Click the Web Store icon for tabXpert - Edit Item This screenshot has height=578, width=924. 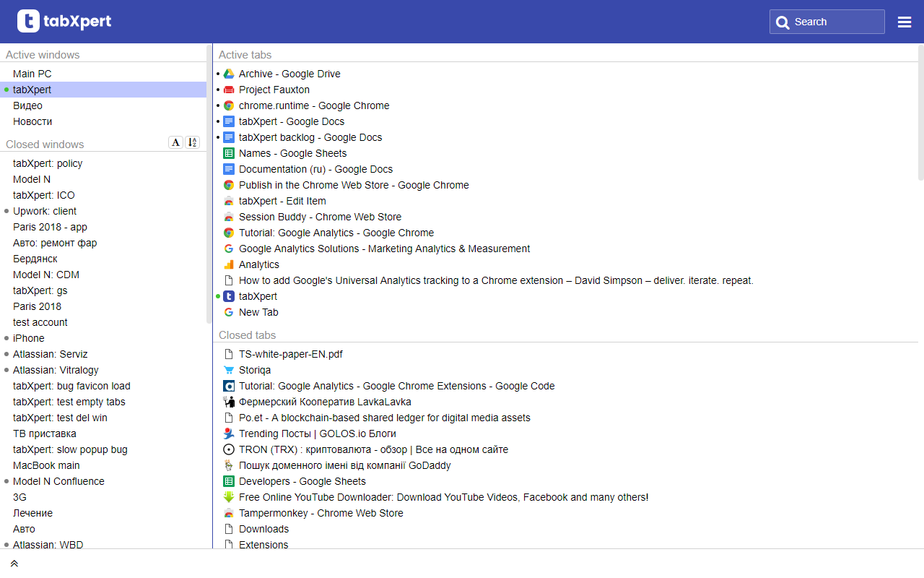[229, 201]
